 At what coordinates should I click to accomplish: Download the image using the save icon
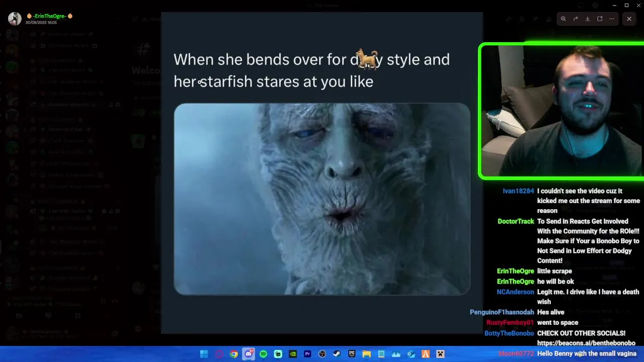pos(588,19)
